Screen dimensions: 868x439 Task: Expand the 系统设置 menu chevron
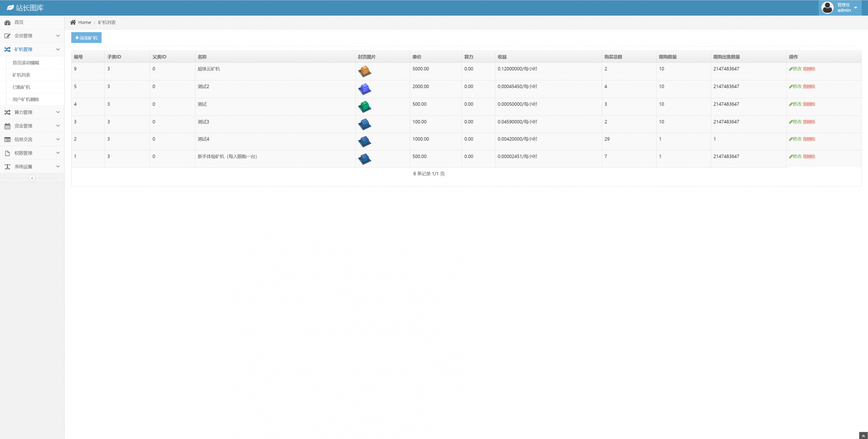[58, 167]
